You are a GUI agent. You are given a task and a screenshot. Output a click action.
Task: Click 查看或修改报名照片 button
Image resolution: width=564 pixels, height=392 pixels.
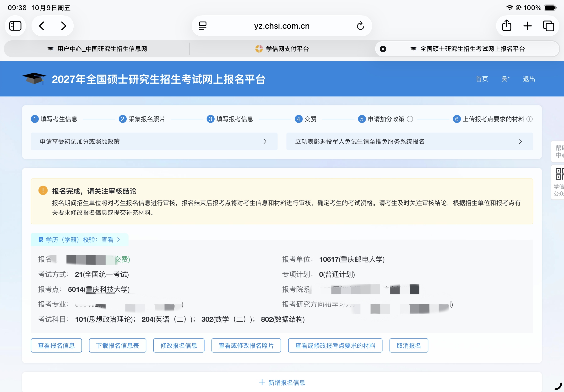click(246, 345)
